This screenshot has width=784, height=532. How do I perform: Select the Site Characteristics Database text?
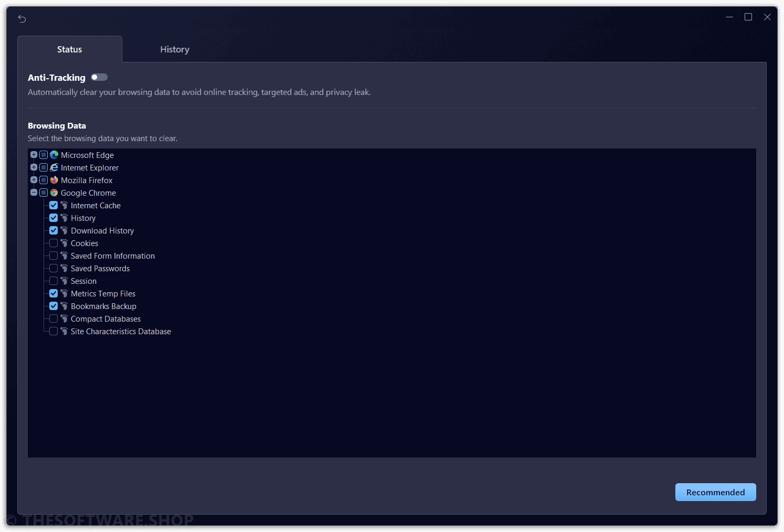click(x=121, y=331)
